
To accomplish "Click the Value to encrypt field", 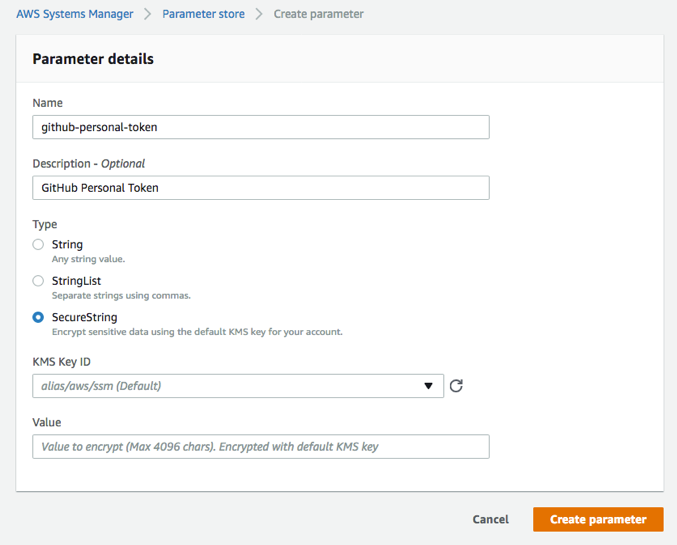I will 261,447.
